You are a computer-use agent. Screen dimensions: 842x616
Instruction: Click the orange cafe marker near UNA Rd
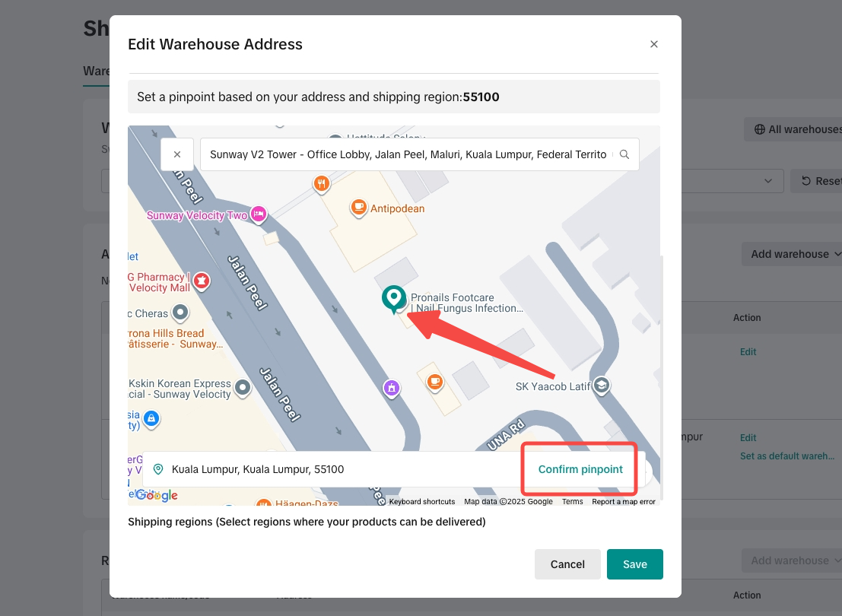435,383
